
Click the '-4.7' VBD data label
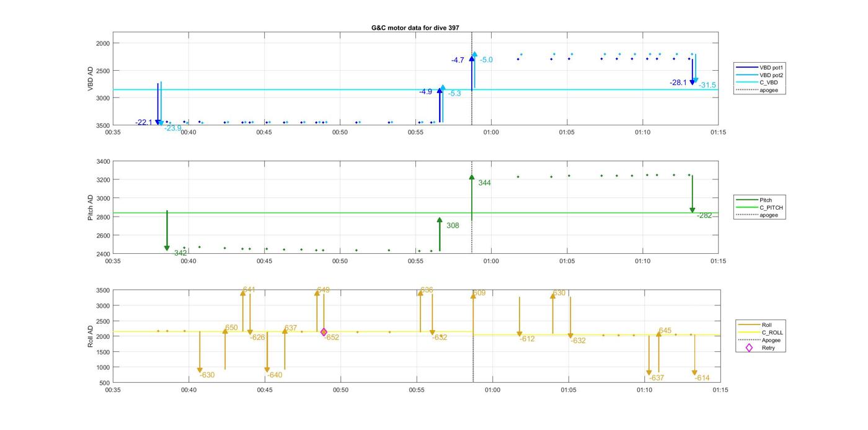coord(458,60)
